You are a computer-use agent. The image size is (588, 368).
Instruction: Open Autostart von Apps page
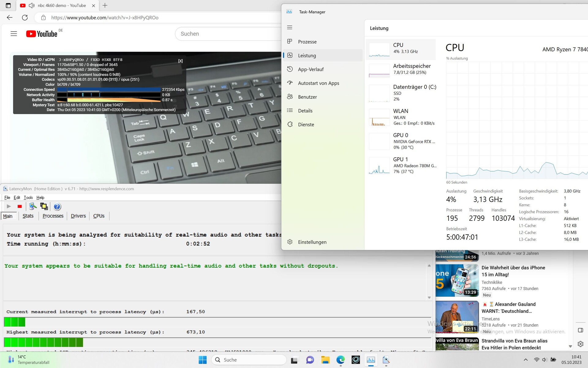tap(323, 83)
